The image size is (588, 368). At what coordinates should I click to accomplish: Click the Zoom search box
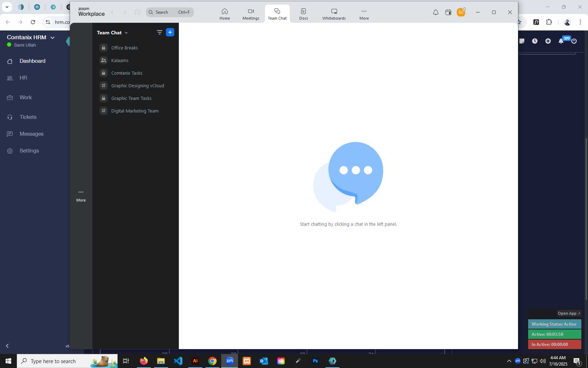[170, 12]
